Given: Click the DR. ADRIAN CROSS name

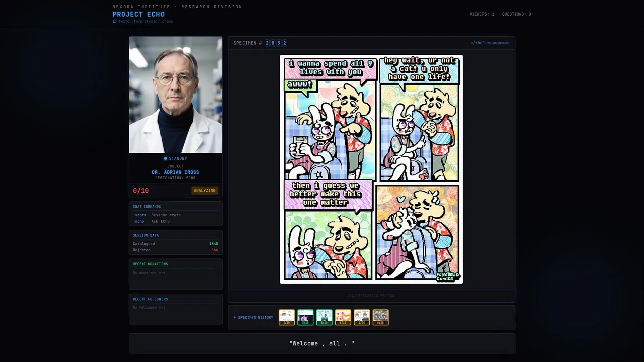Looking at the screenshot, I should (x=176, y=172).
